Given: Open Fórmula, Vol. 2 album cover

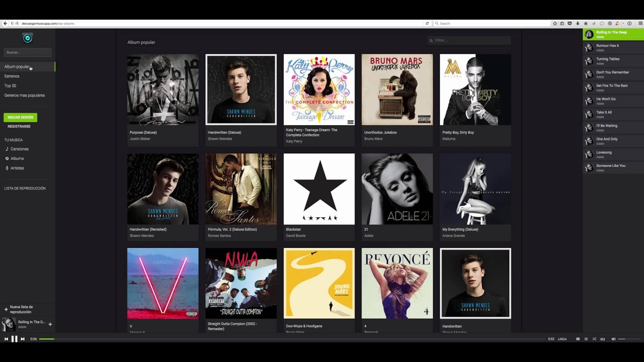Looking at the screenshot, I should [241, 189].
